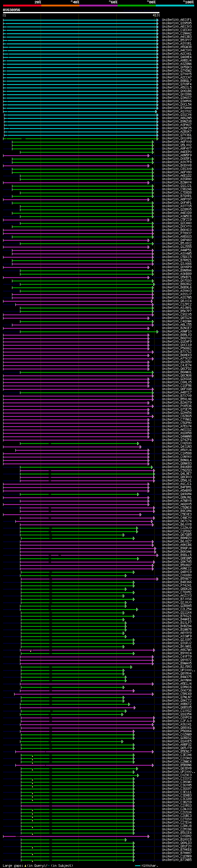Click the green alignment bar for UniRef100_Q010P6
This screenshot has width=197, height=868.
pyautogui.click(x=81, y=139)
